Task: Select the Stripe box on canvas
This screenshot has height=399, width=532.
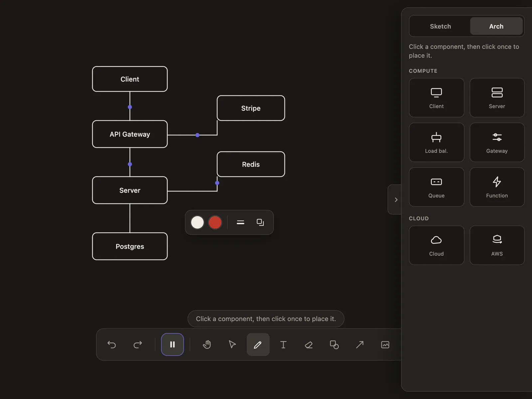Action: (251, 108)
